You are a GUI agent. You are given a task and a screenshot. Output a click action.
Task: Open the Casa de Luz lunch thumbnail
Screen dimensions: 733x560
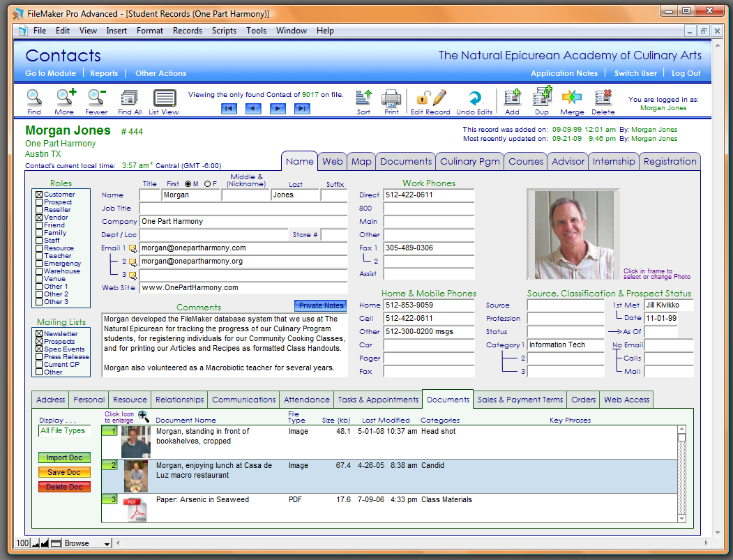(135, 476)
